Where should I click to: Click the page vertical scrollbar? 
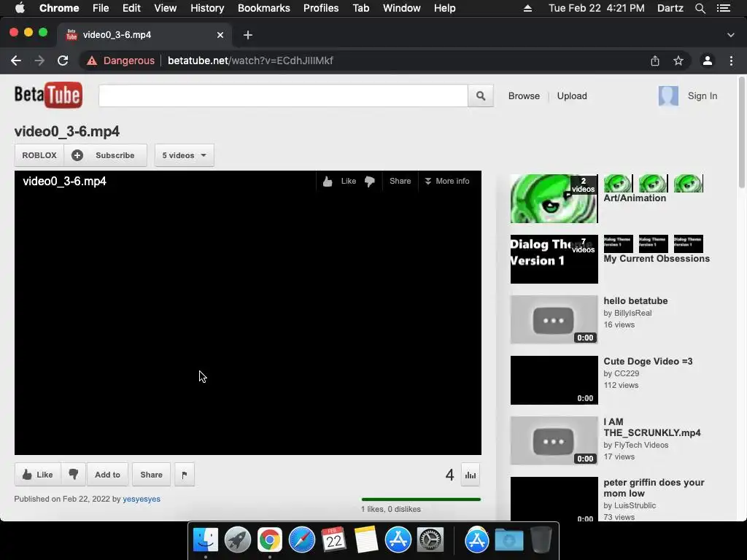(x=742, y=133)
